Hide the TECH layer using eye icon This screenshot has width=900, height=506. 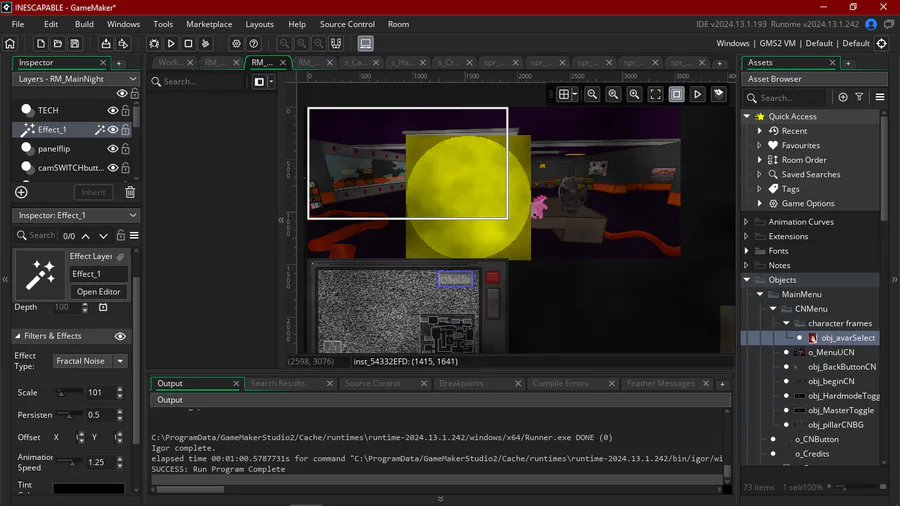click(x=113, y=111)
